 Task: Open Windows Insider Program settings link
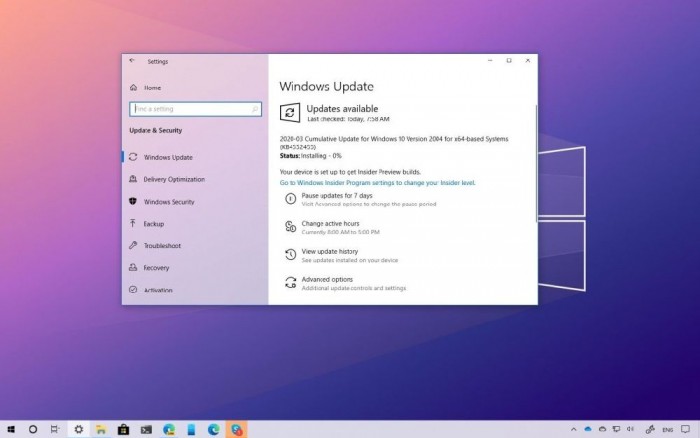pyautogui.click(x=377, y=183)
